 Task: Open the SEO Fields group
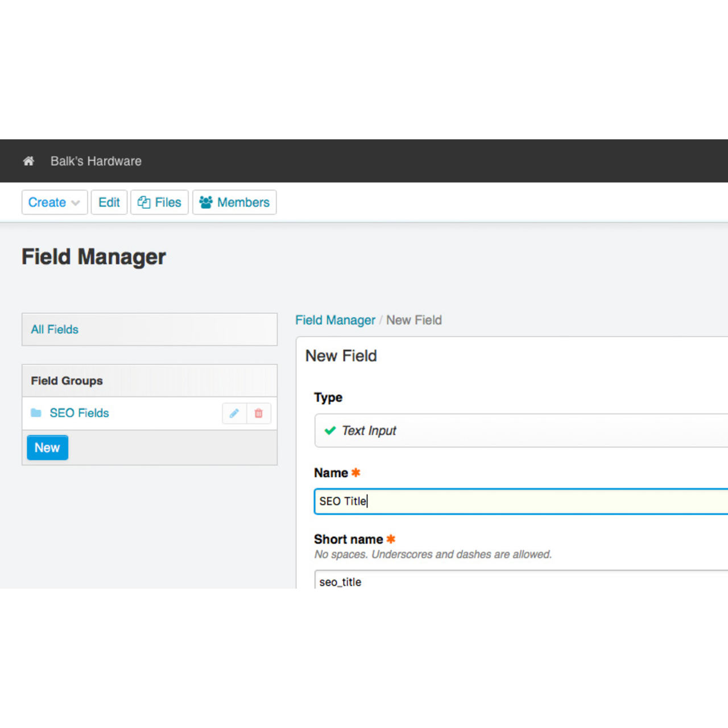[x=79, y=413]
